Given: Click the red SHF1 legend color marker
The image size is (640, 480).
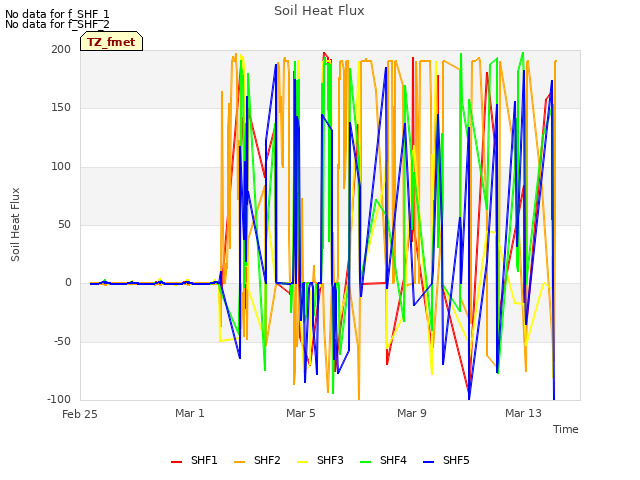Looking at the screenshot, I should click(176, 462).
